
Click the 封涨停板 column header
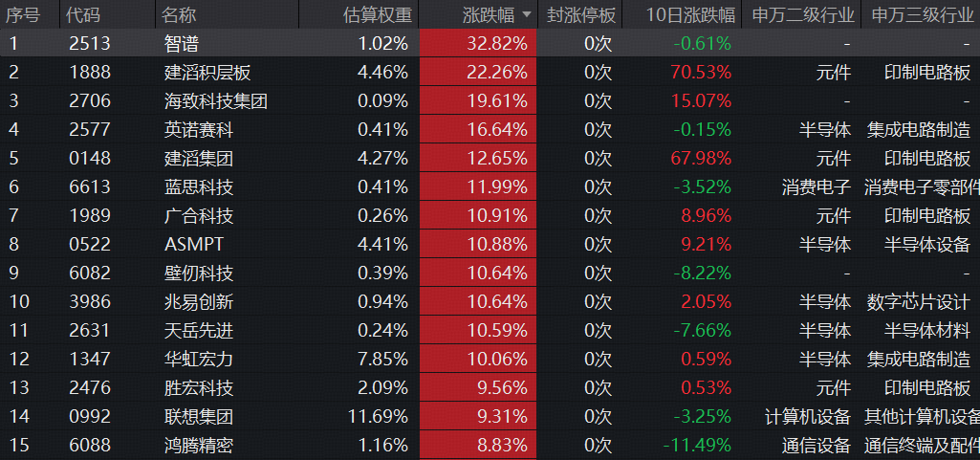point(581,15)
